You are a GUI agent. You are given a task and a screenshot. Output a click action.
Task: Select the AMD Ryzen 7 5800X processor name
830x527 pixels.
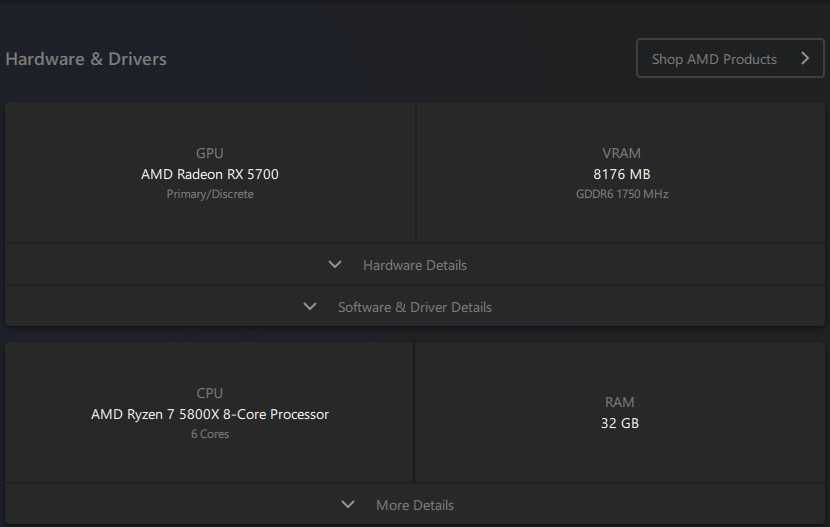point(210,414)
